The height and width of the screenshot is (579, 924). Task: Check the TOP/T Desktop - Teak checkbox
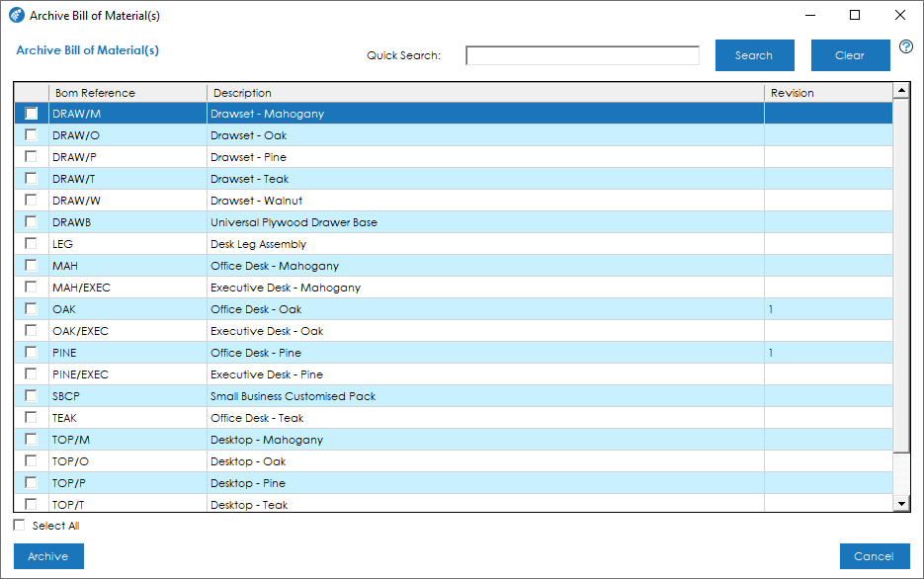coord(30,504)
